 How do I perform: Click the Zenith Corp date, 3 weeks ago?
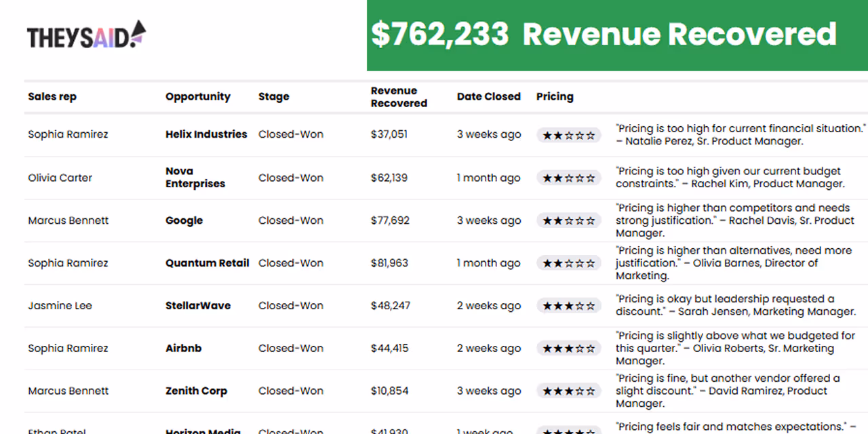click(489, 391)
